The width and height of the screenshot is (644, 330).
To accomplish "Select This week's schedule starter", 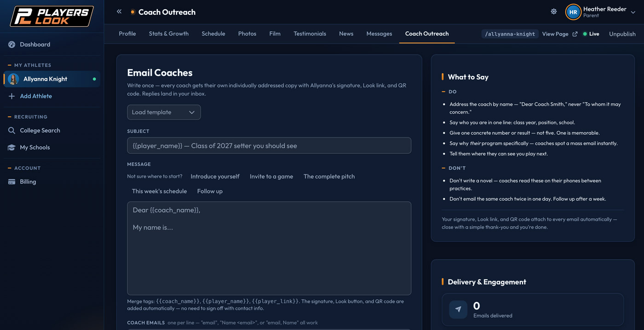I will pyautogui.click(x=160, y=191).
